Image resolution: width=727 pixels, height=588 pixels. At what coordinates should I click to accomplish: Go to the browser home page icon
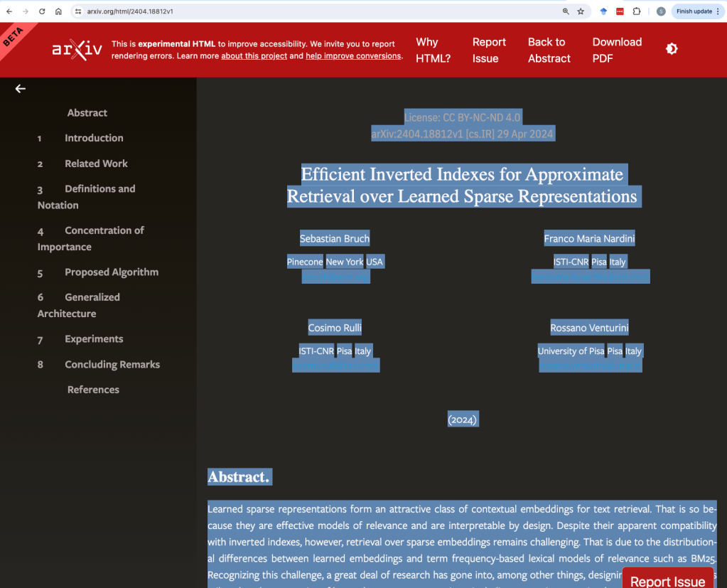coord(58,11)
